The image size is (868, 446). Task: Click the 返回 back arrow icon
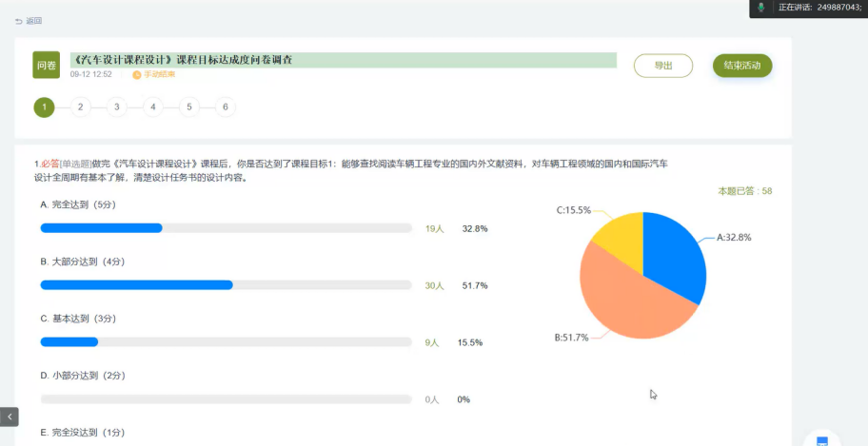[x=19, y=21]
